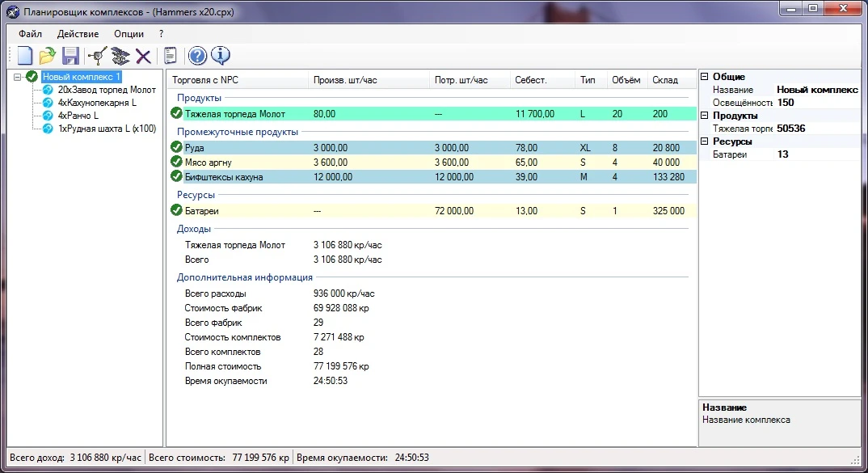Viewport: 868px width, 473px height.
Task: Open the report notes toolbar icon
Action: point(170,55)
